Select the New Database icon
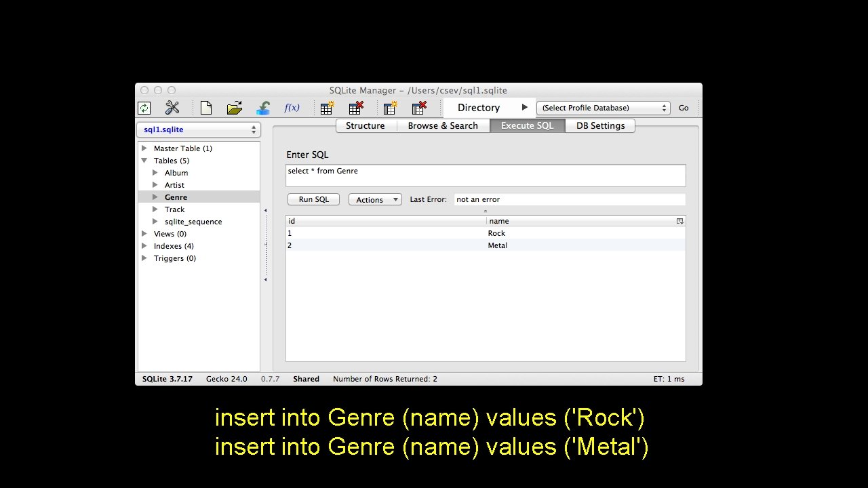 pos(206,107)
